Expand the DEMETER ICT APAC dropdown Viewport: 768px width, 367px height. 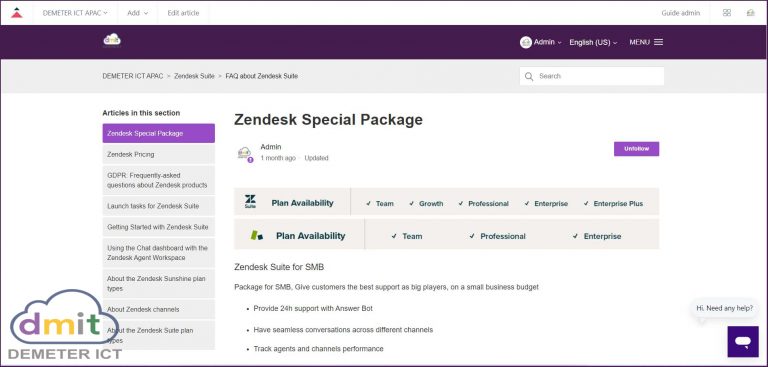[x=75, y=13]
